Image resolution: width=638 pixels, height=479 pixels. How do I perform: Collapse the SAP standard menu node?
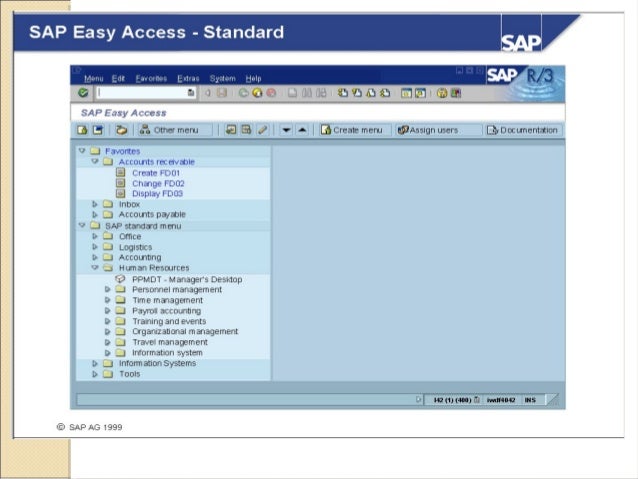82,225
